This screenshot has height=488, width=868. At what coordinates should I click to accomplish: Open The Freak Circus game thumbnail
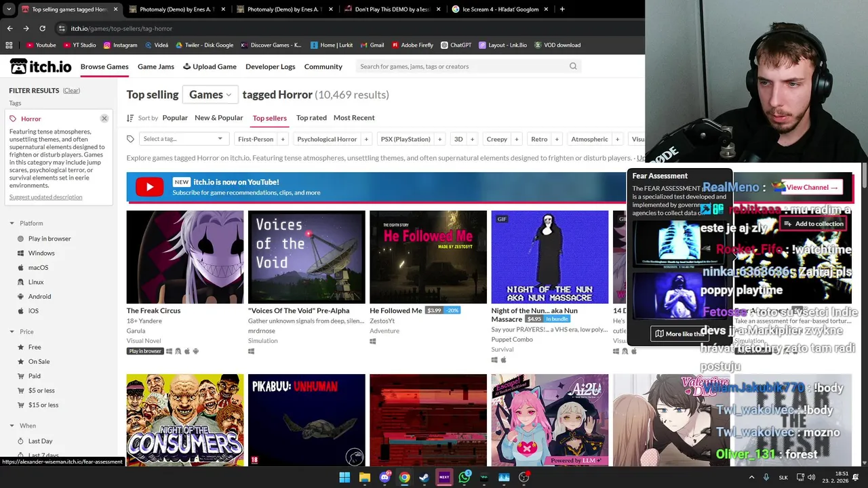tap(185, 257)
